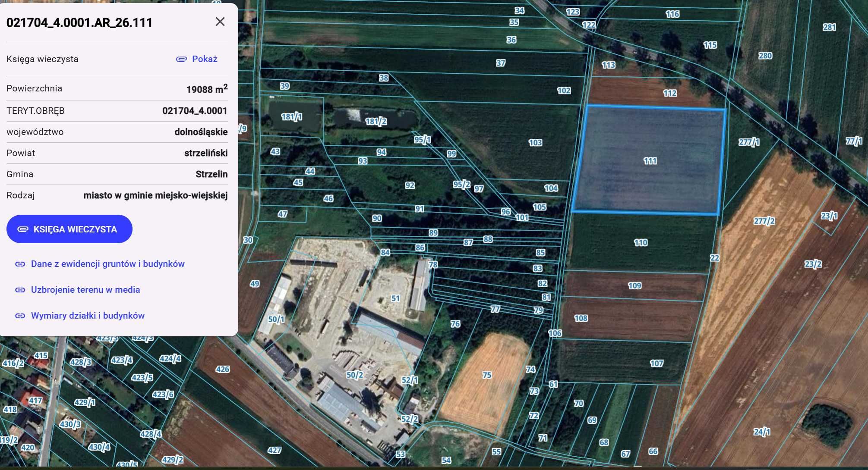Select parcel 110 on the map
This screenshot has height=470, width=868.
[641, 242]
